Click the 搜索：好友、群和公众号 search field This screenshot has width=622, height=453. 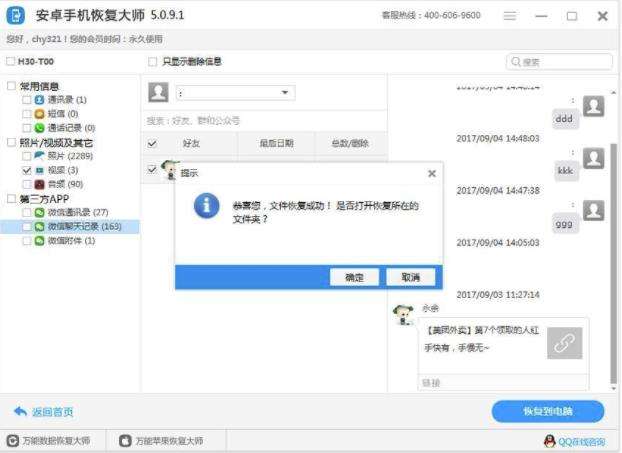[x=264, y=121]
